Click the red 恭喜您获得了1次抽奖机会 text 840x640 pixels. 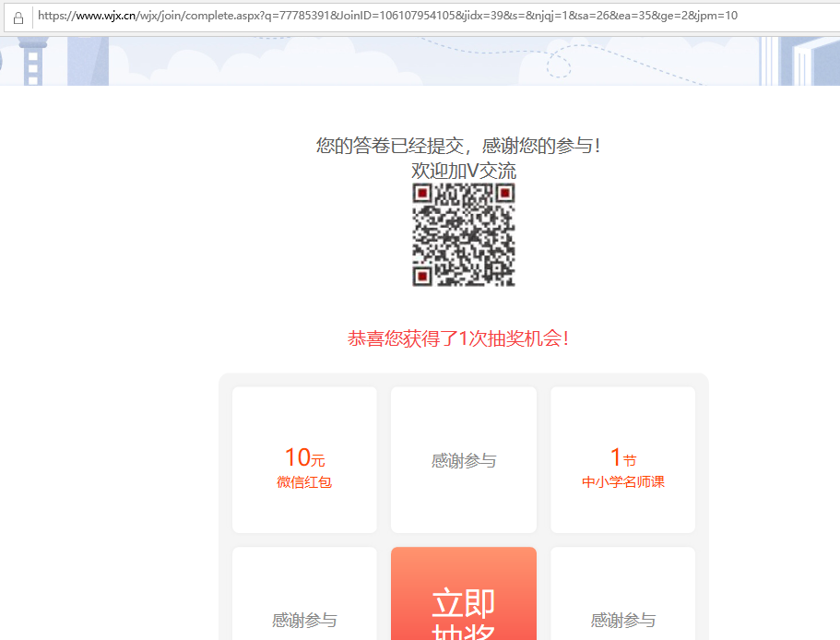458,338
